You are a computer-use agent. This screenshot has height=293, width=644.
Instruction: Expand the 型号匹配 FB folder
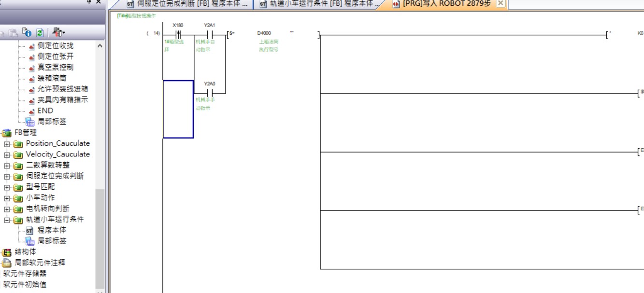pos(7,187)
